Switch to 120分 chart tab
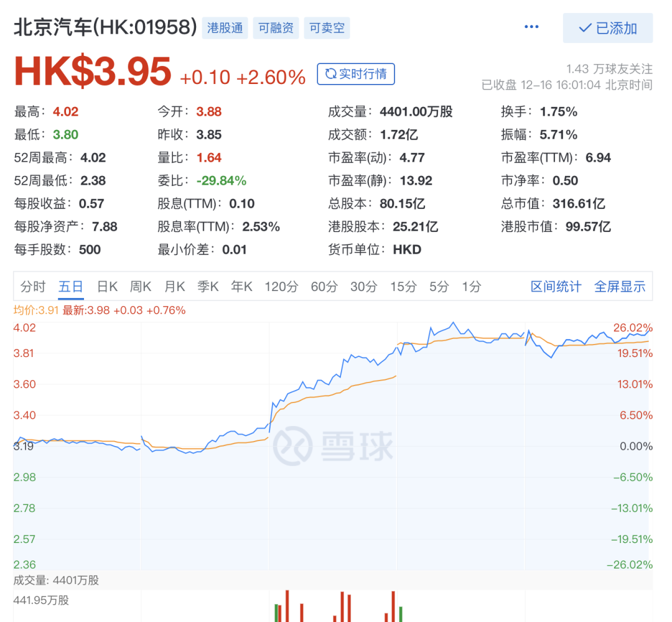The height and width of the screenshot is (622, 672). pyautogui.click(x=281, y=286)
